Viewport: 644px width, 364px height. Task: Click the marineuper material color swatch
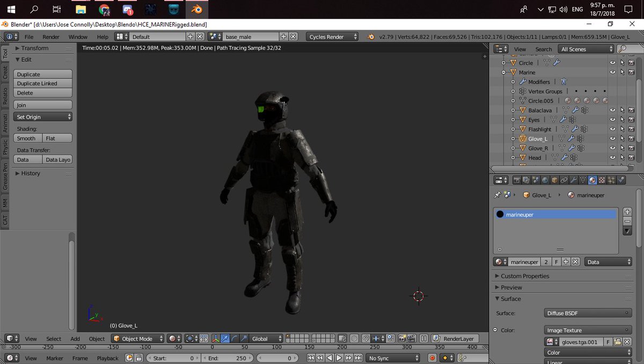coord(500,214)
